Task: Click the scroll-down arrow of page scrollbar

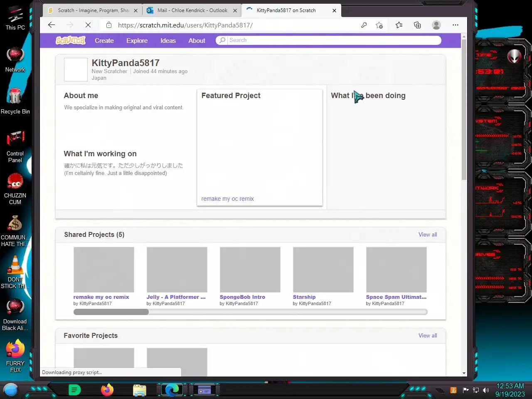Action: [x=464, y=373]
